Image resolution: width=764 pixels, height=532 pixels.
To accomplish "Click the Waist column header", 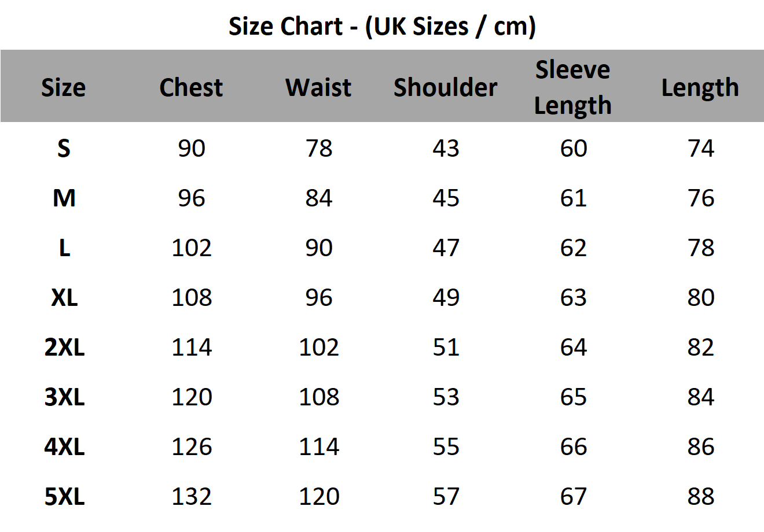I will tap(318, 87).
